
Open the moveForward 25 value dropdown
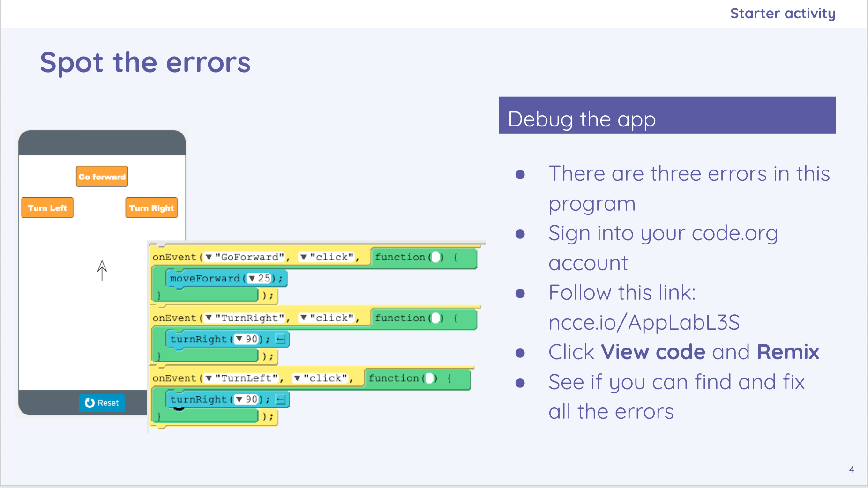point(252,278)
